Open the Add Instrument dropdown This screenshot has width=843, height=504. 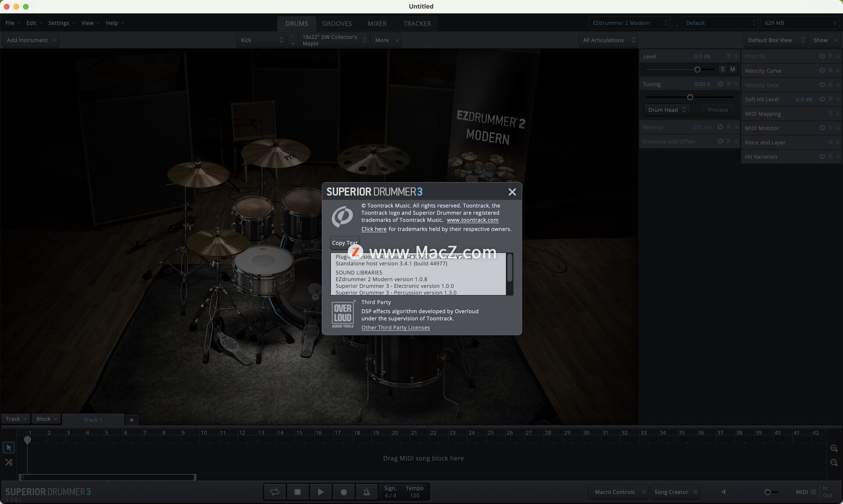pos(31,40)
